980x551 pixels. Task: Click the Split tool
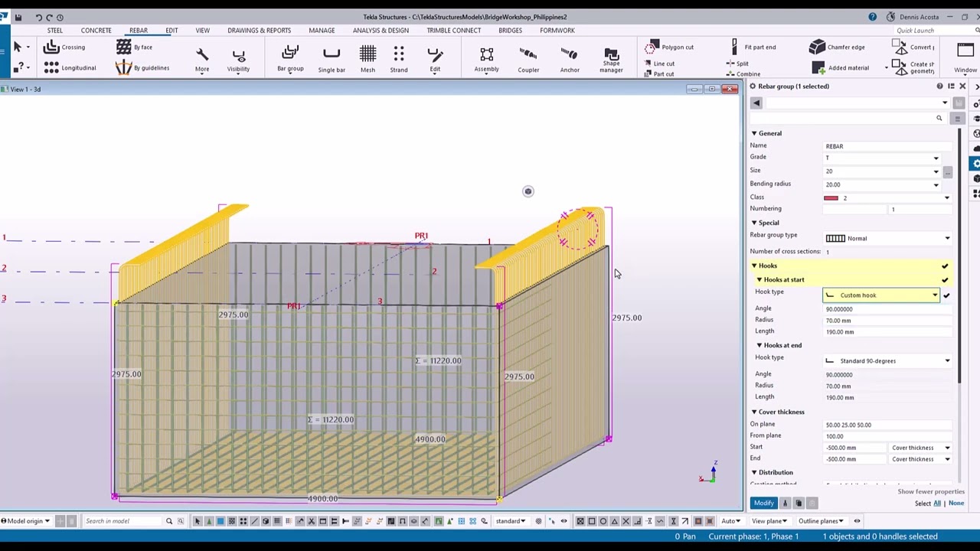(x=737, y=64)
